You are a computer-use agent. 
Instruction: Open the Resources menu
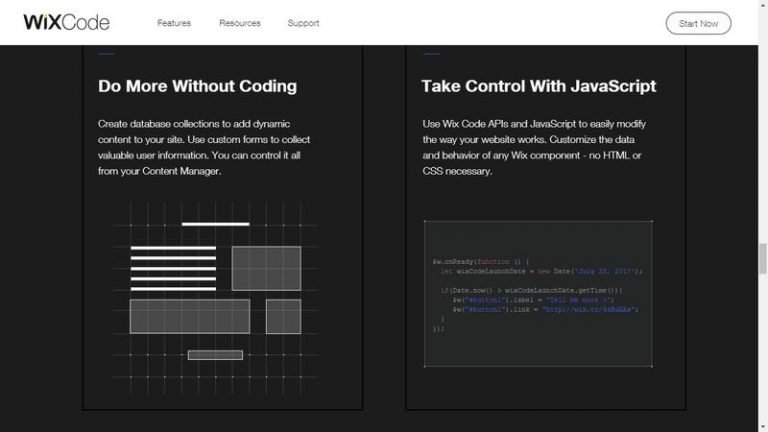[x=240, y=23]
